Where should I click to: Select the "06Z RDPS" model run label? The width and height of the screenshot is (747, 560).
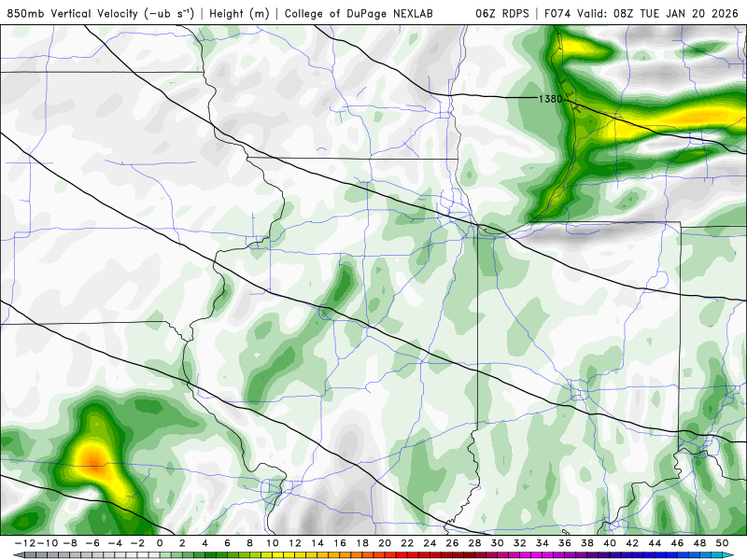(502, 13)
